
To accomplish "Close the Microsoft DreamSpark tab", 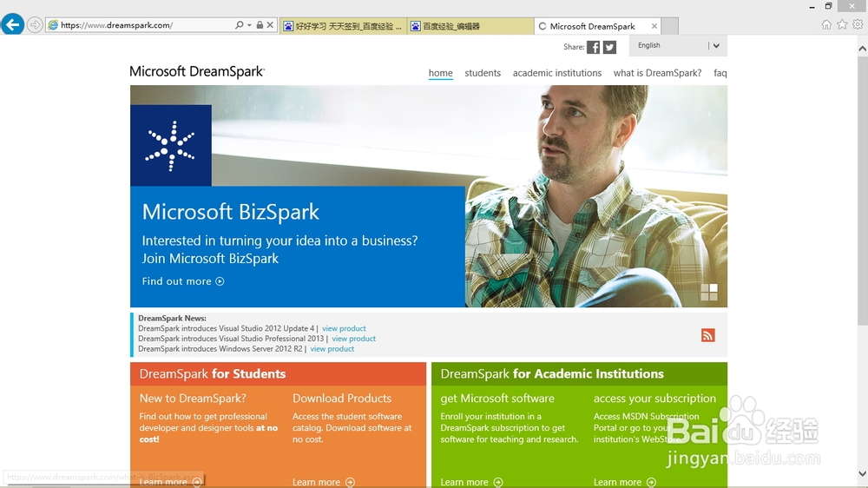I will point(654,26).
